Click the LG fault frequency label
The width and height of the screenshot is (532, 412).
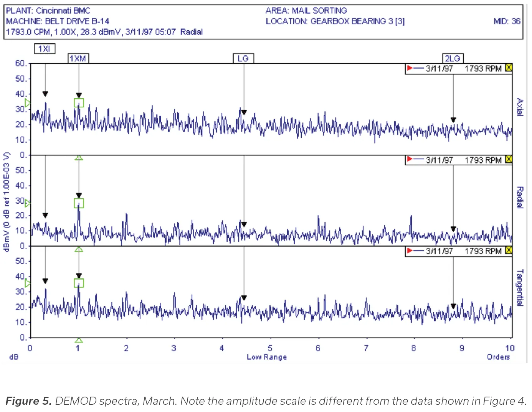(243, 59)
